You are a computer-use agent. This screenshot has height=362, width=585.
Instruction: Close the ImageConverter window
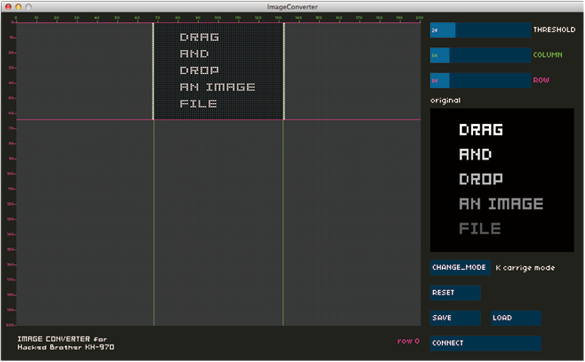pos(8,7)
